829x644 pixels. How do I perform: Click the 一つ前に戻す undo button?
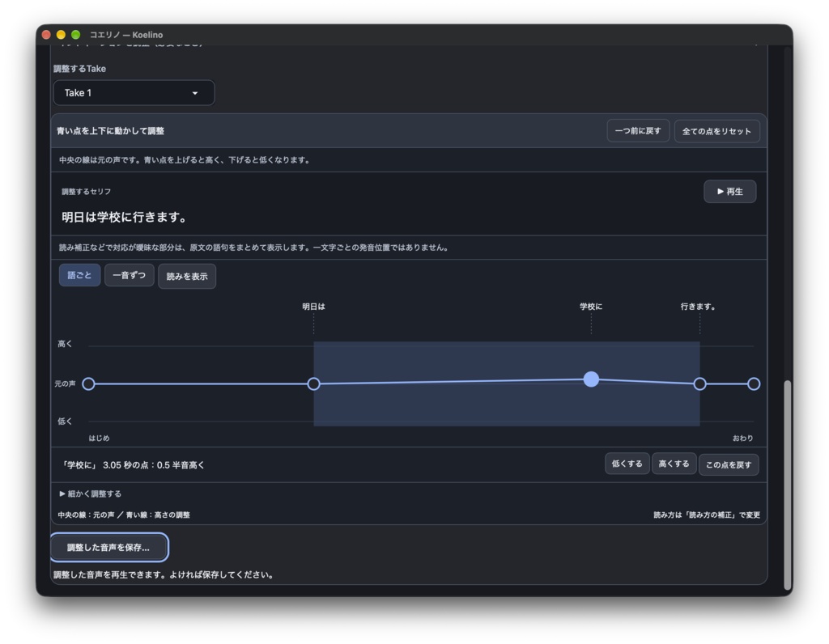(x=638, y=131)
